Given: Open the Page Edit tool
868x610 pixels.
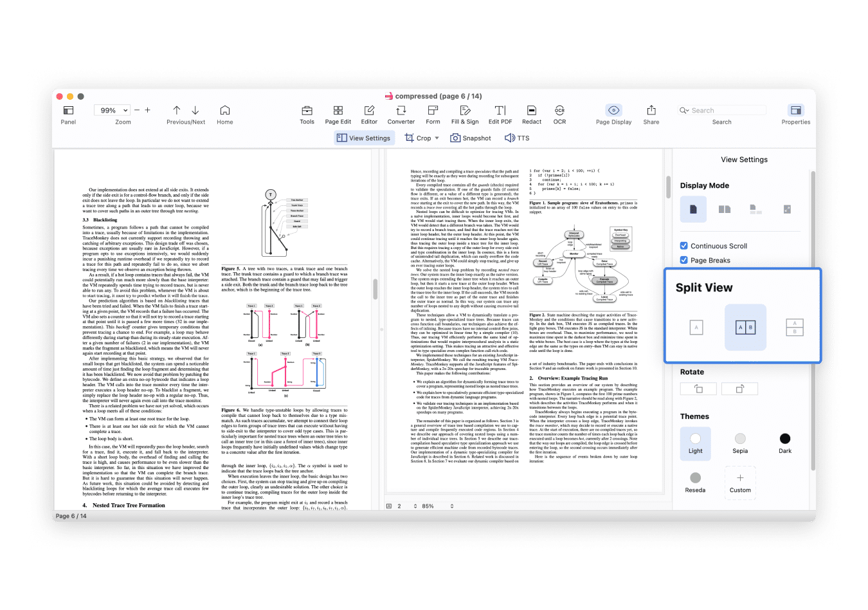Looking at the screenshot, I should pos(338,111).
